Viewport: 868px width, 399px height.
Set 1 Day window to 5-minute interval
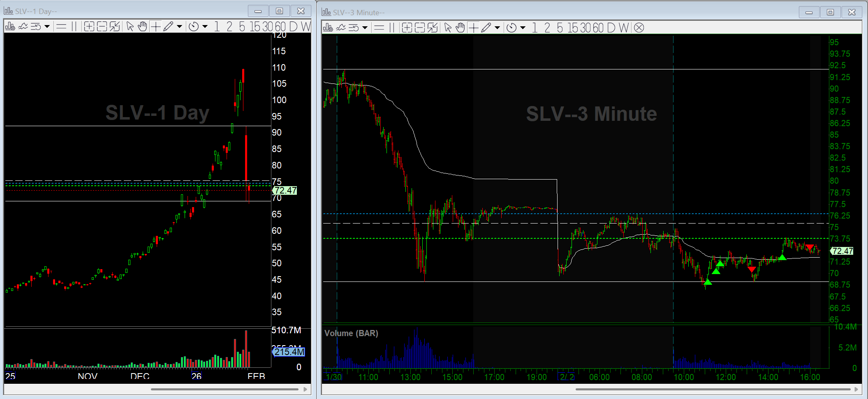242,27
